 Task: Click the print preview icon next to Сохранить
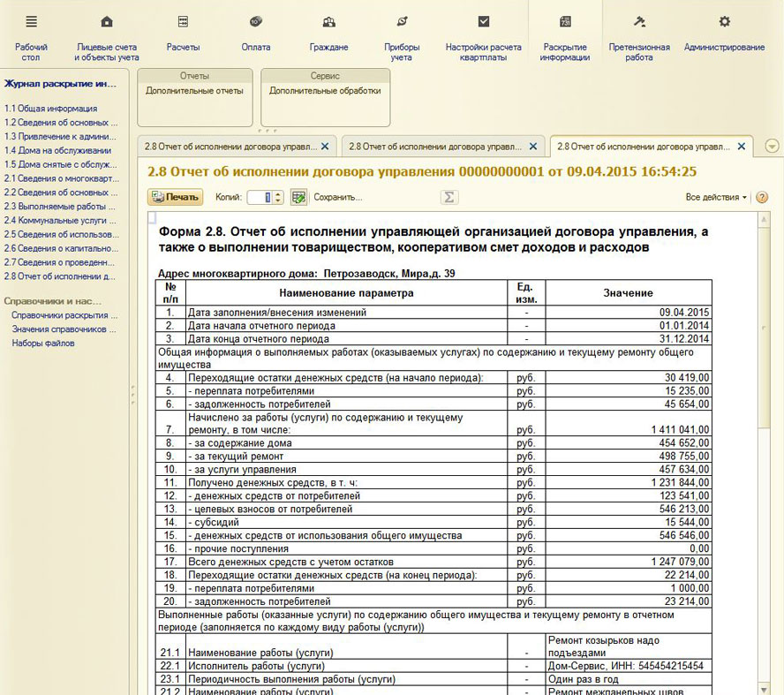(x=299, y=197)
